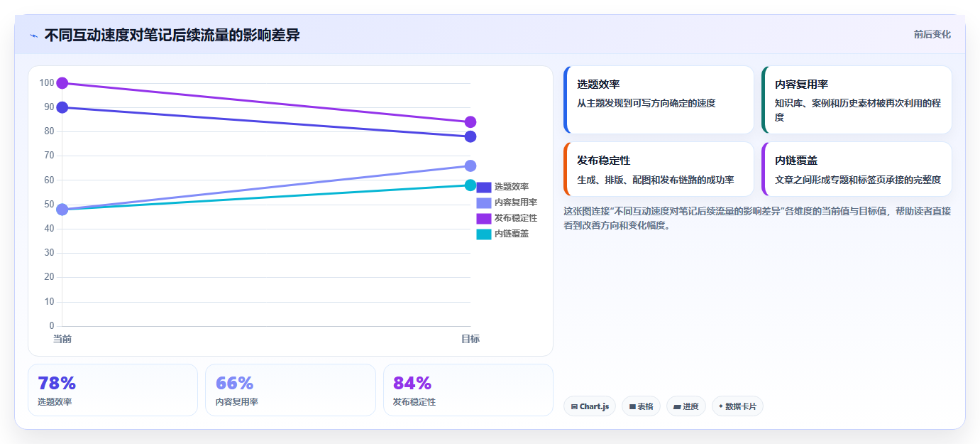This screenshot has height=444, width=980.
Task: Click the 内容复用率 target data point at 66
Action: tap(470, 166)
